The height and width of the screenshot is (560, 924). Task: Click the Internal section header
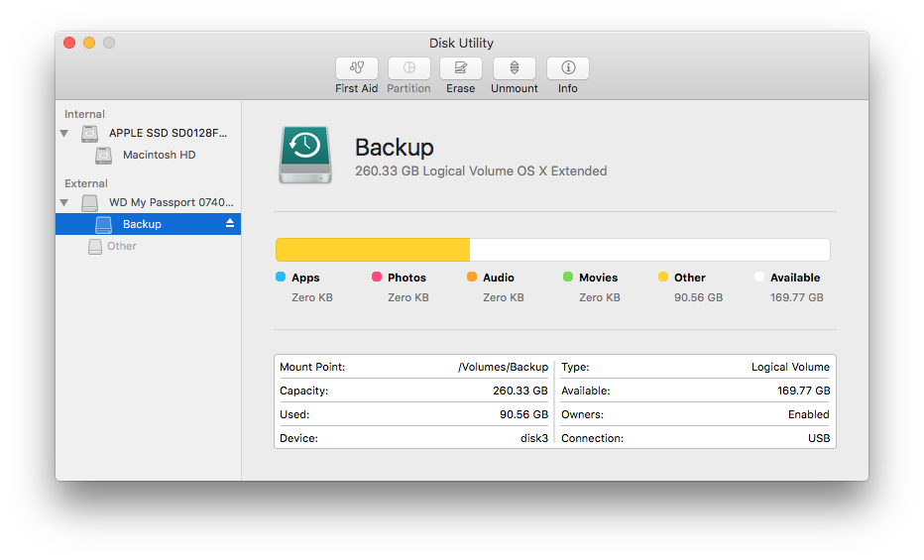[x=84, y=114]
